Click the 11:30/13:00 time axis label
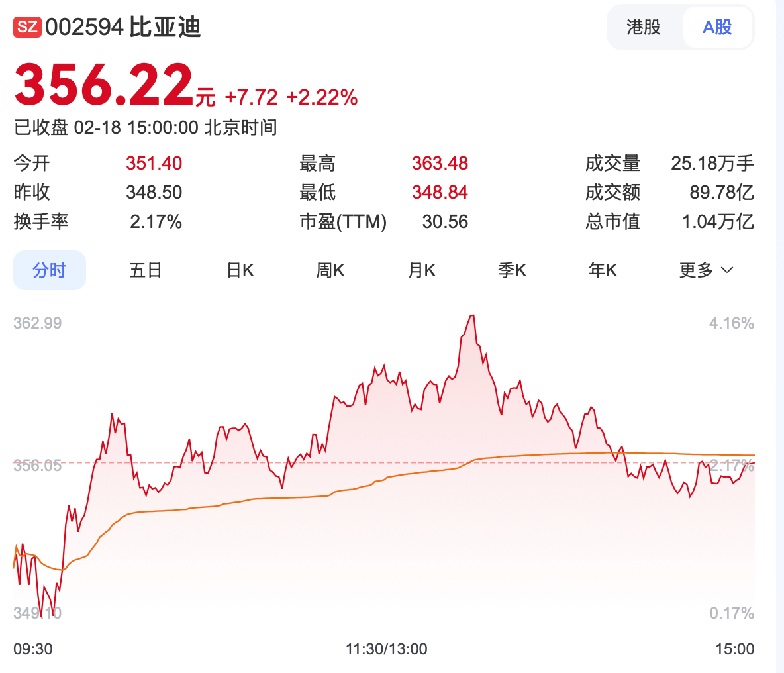 [387, 649]
